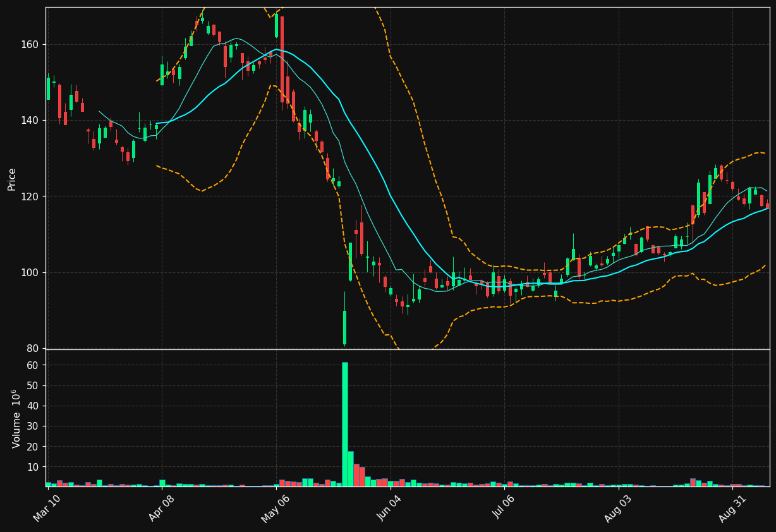776x532 pixels.
Task: Click the 40 volume axis tick label
Action: point(33,406)
